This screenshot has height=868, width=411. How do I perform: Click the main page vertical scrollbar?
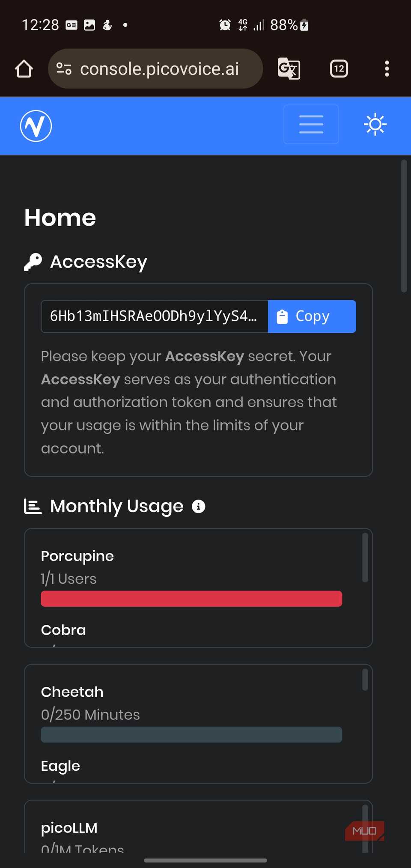[404, 226]
